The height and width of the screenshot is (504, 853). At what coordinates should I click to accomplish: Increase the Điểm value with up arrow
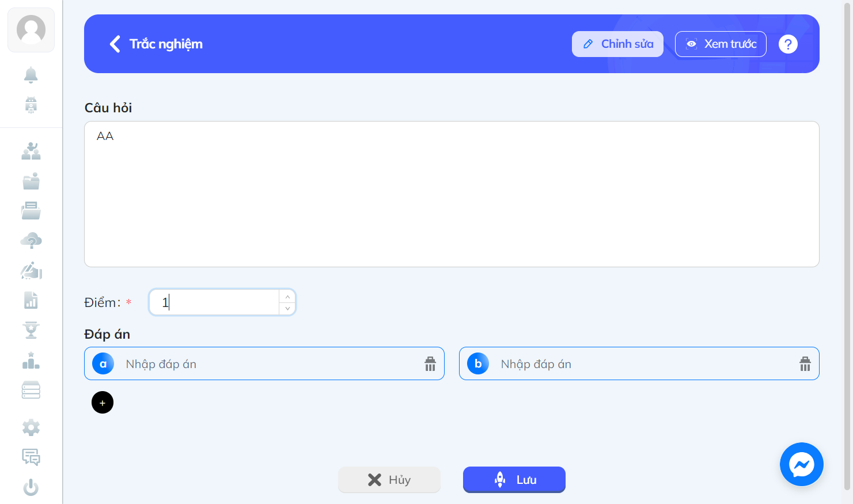287,296
